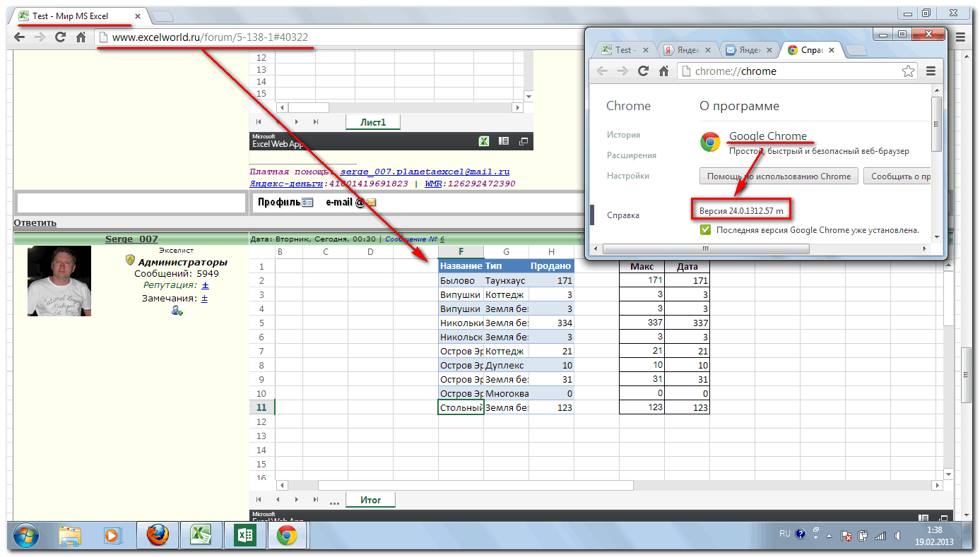
Task: Go to next sheet in the Лист1 workbook
Action: [x=297, y=122]
